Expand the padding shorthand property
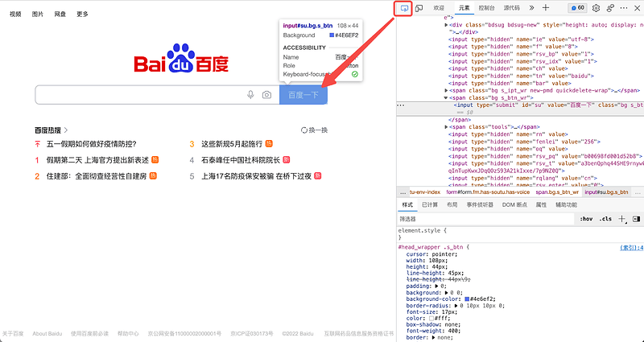644x342 pixels. pyautogui.click(x=436, y=286)
